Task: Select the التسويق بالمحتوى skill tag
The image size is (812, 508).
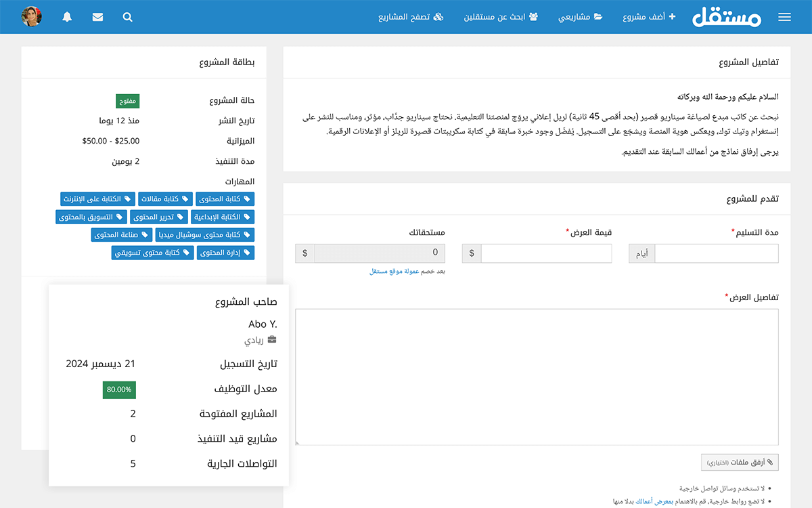Action: pyautogui.click(x=91, y=217)
